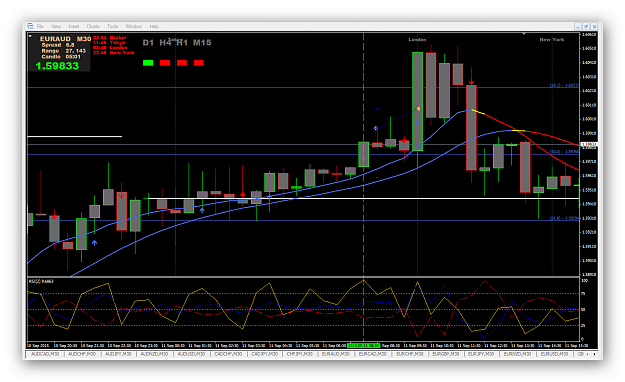Switch to the CHFJPY,M30 chart tab
The image size is (625, 382).
(x=299, y=354)
